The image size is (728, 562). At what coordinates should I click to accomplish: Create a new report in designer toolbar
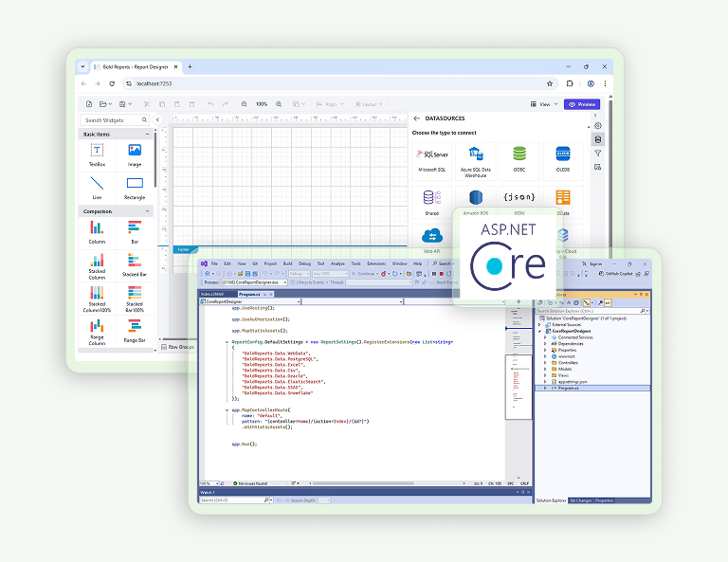coord(89,104)
